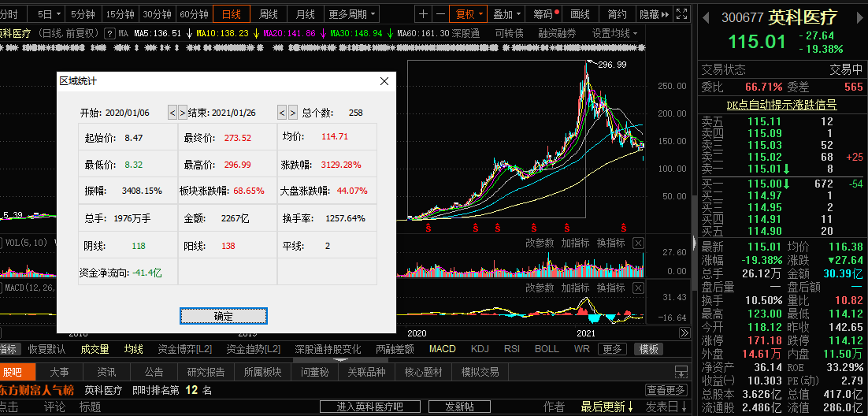
Task: Open the 核心题材 tab
Action: 424,372
